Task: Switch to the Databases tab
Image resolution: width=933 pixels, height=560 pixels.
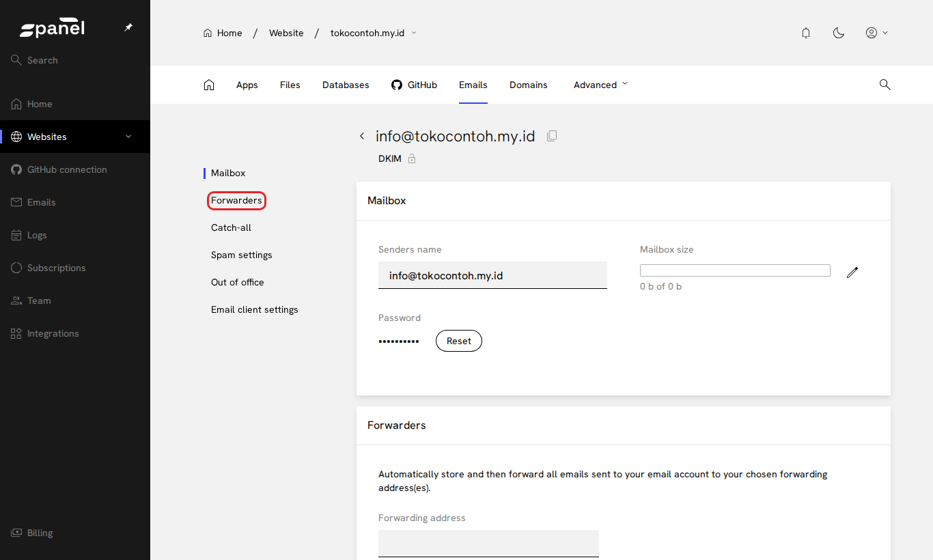Action: pos(346,85)
